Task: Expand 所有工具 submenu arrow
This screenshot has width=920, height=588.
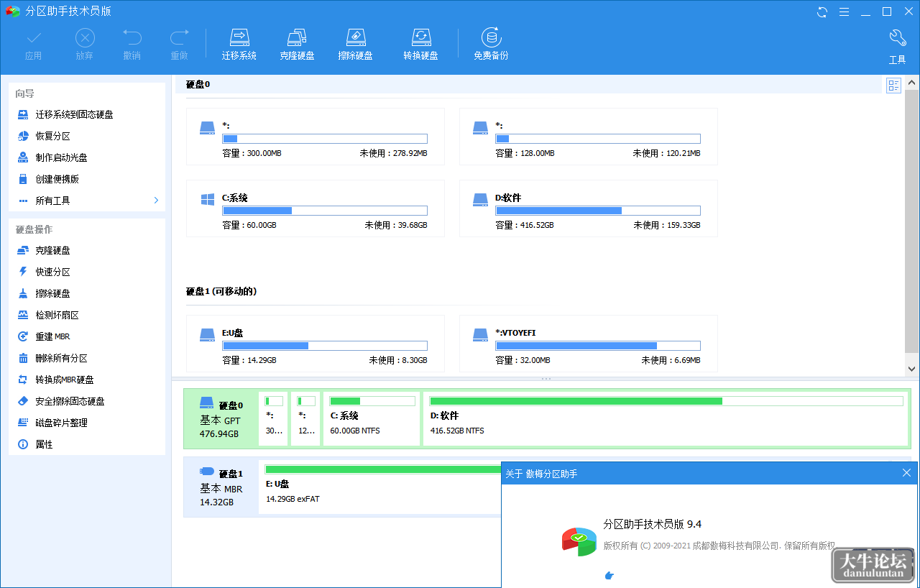Action: (156, 201)
